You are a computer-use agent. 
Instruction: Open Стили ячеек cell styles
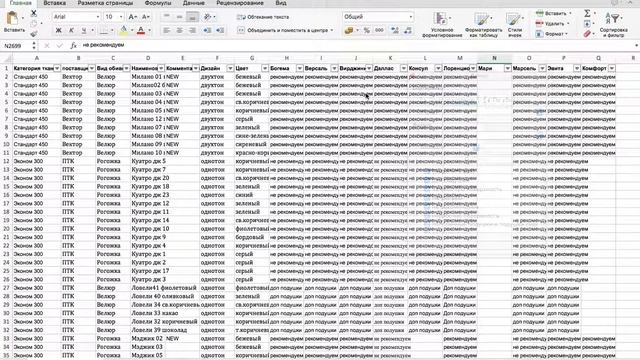point(515,25)
